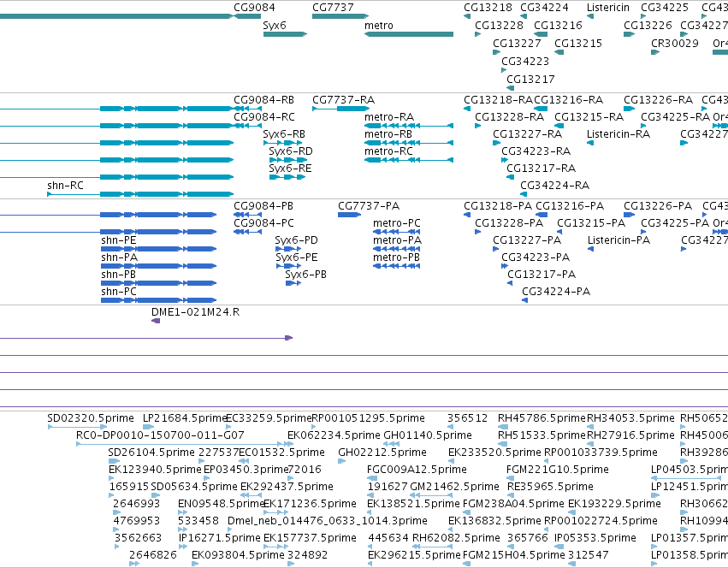The height and width of the screenshot is (568, 728).
Task: Select the CG13226 gene label
Action: pyautogui.click(x=648, y=25)
